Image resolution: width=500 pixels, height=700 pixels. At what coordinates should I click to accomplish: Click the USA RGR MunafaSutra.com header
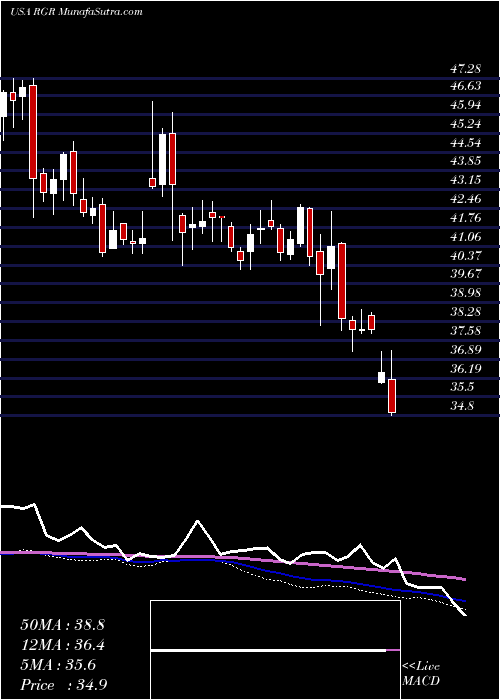coord(76,12)
